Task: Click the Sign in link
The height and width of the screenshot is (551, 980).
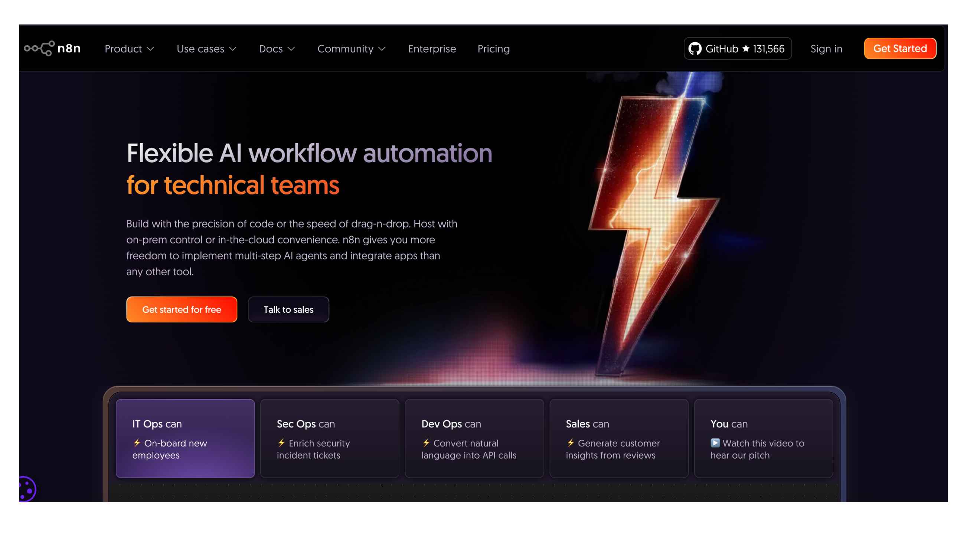Action: 826,49
